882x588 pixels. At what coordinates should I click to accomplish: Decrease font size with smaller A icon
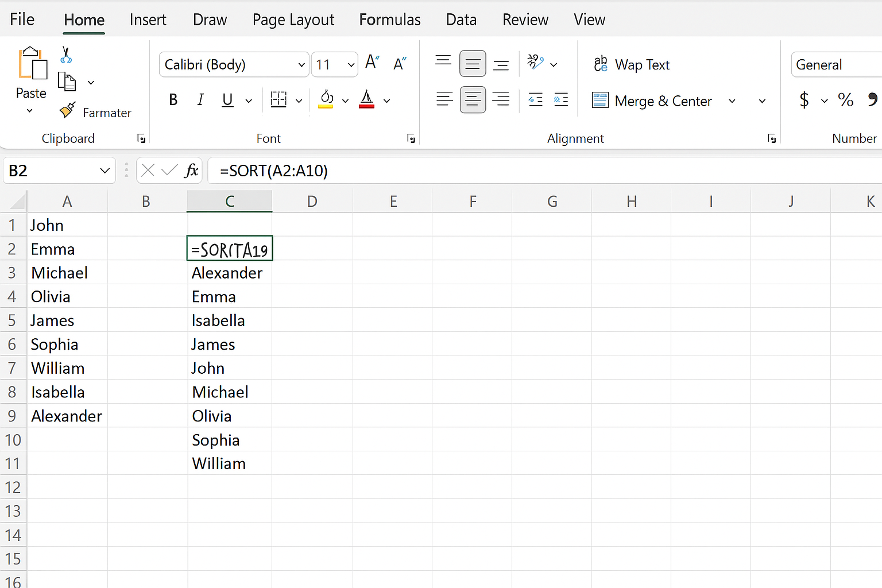coord(400,64)
